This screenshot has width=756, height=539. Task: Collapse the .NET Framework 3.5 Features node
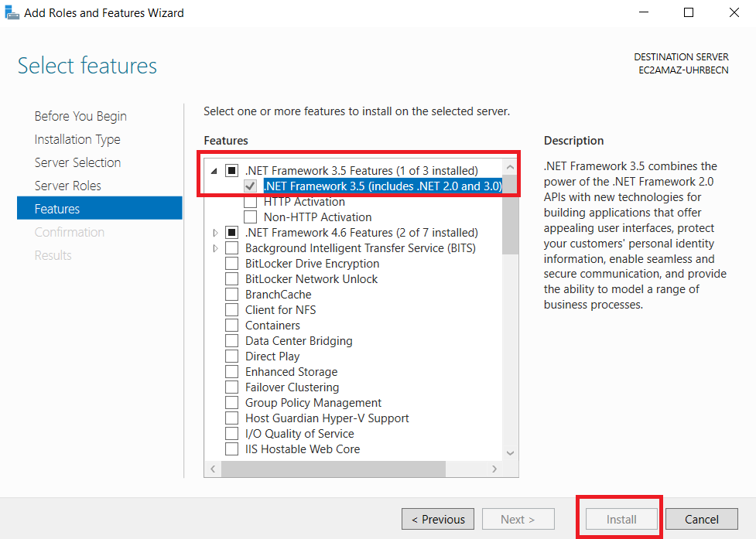click(214, 170)
